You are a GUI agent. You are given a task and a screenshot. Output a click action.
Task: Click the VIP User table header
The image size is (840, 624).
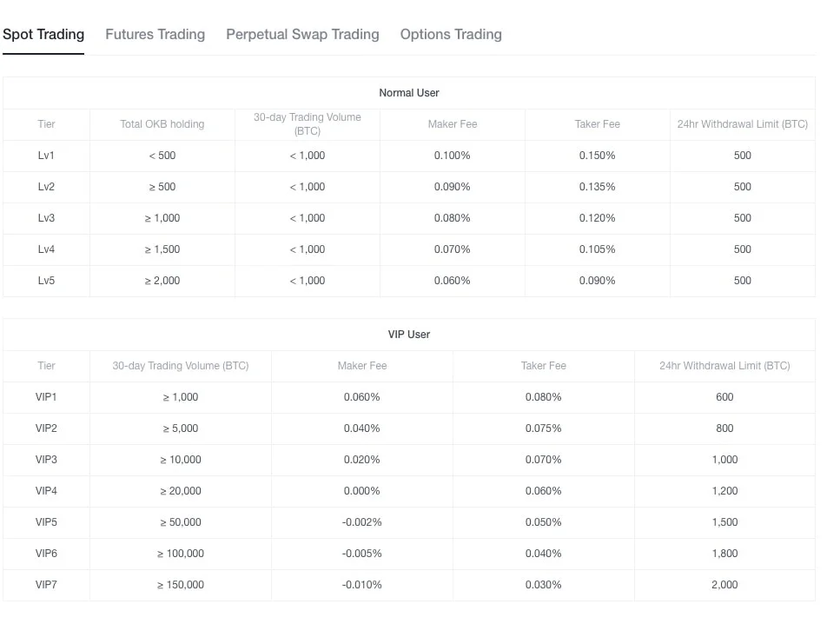click(408, 334)
